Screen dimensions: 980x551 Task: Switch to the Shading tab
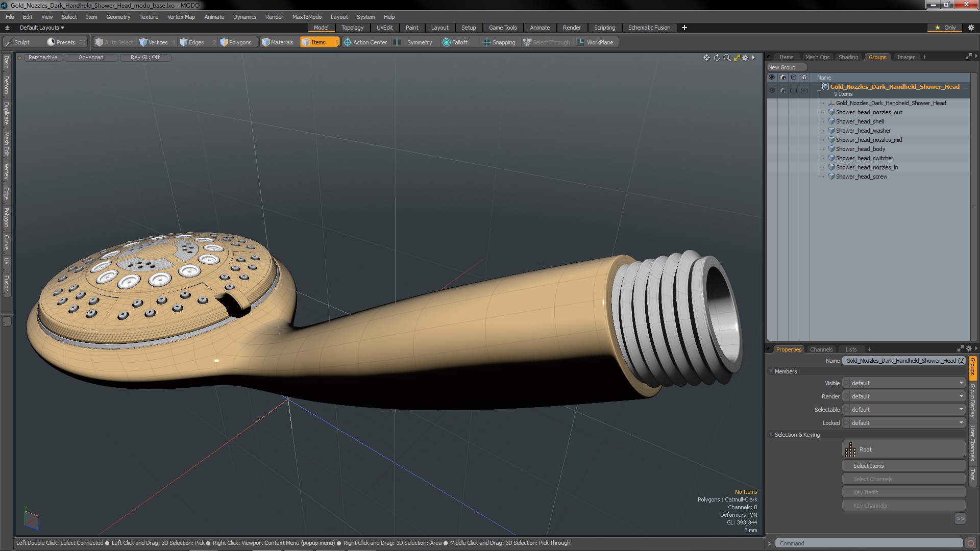click(848, 57)
